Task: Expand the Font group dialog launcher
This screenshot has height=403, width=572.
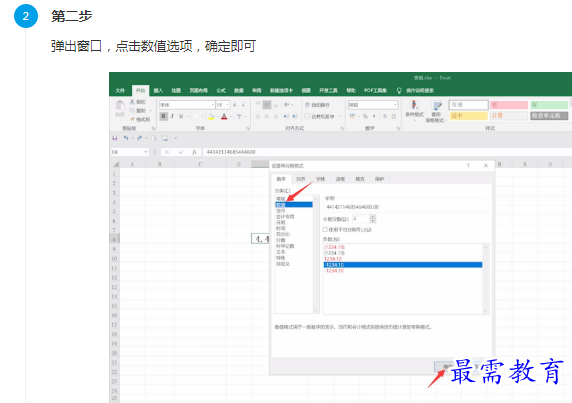Action: [247, 128]
